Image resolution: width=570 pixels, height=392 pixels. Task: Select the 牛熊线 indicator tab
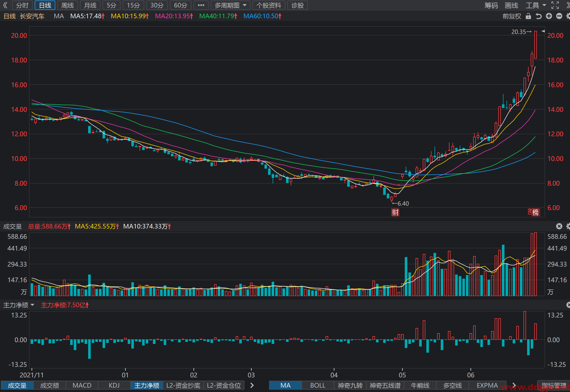[x=420, y=385]
